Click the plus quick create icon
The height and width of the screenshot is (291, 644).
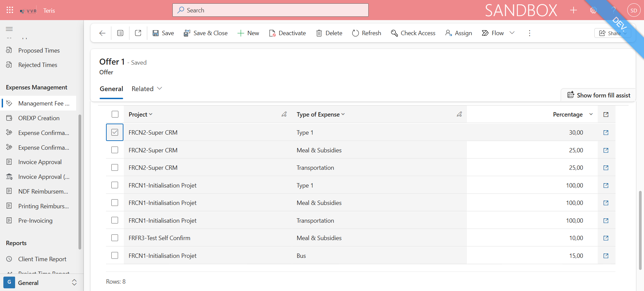pyautogui.click(x=574, y=10)
